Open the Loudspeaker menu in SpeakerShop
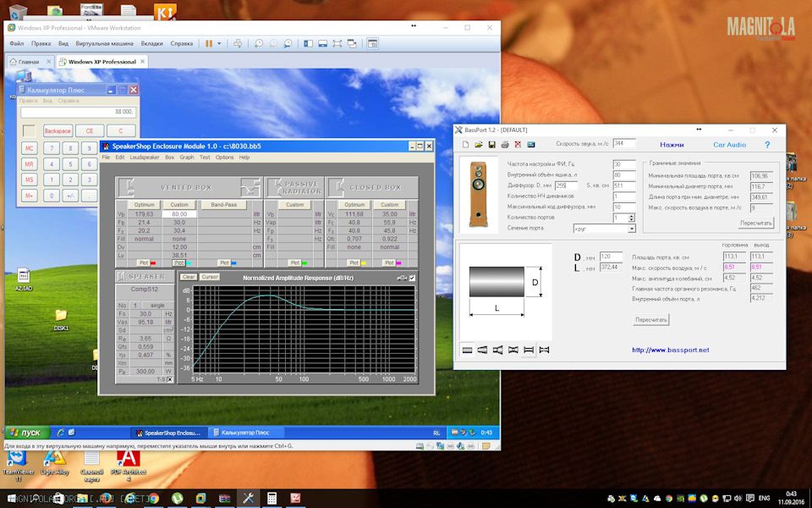The image size is (812, 508). (x=145, y=157)
